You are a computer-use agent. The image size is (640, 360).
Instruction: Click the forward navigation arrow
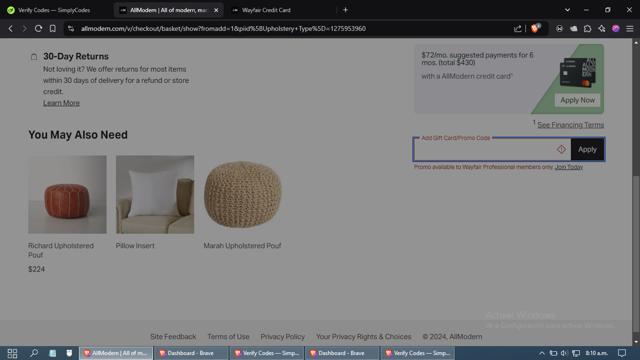click(24, 29)
